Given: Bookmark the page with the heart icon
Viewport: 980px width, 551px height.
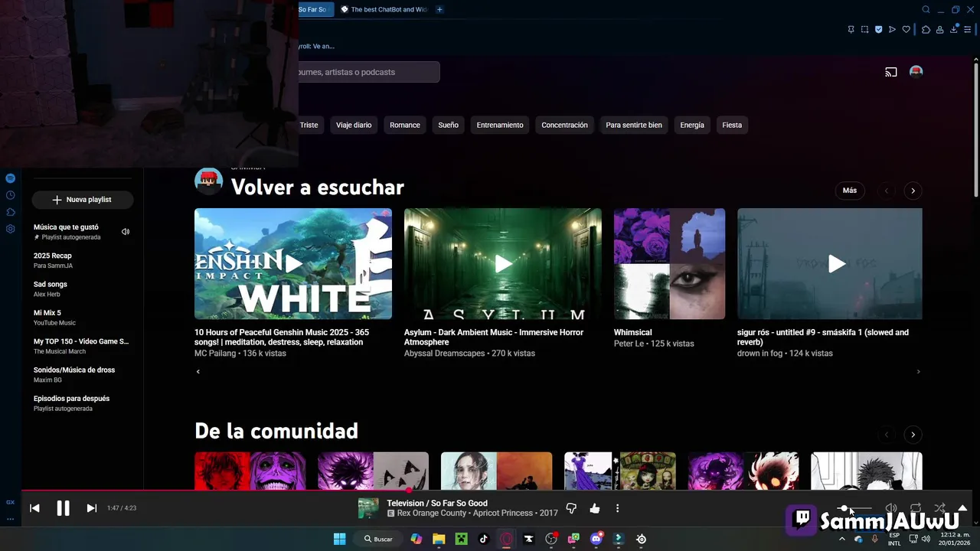Looking at the screenshot, I should tap(906, 30).
